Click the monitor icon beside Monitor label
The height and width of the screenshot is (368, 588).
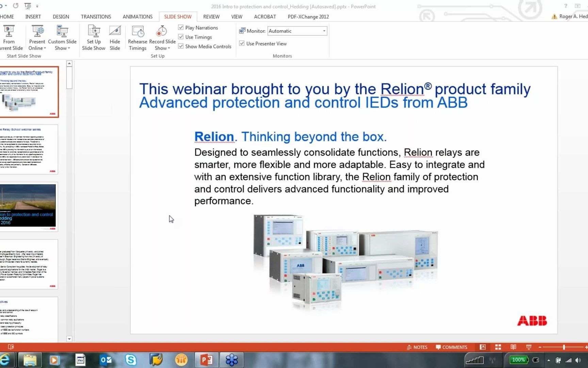click(x=242, y=31)
